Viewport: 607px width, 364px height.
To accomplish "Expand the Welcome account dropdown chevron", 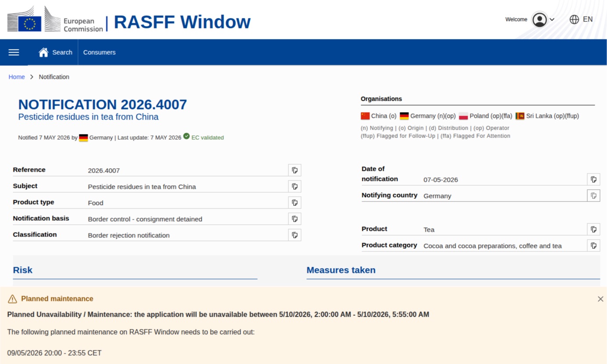I will coord(552,20).
